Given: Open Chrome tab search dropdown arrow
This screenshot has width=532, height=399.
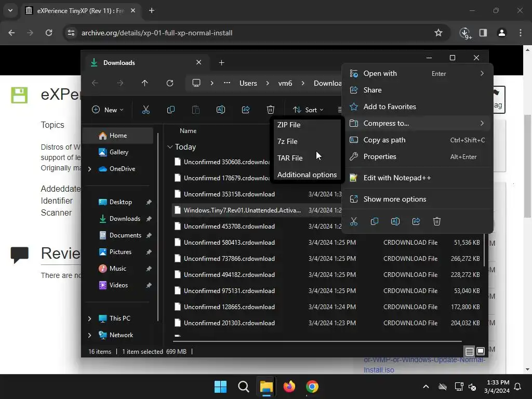Looking at the screenshot, I should [x=10, y=10].
